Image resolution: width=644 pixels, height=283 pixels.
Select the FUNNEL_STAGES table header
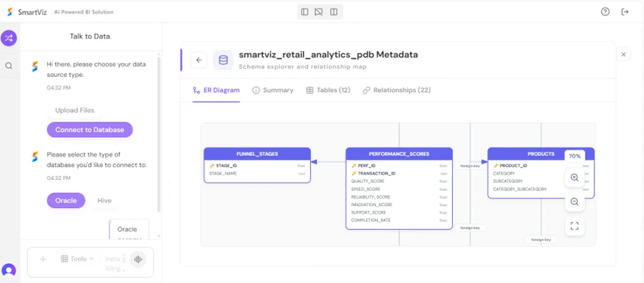pos(257,154)
